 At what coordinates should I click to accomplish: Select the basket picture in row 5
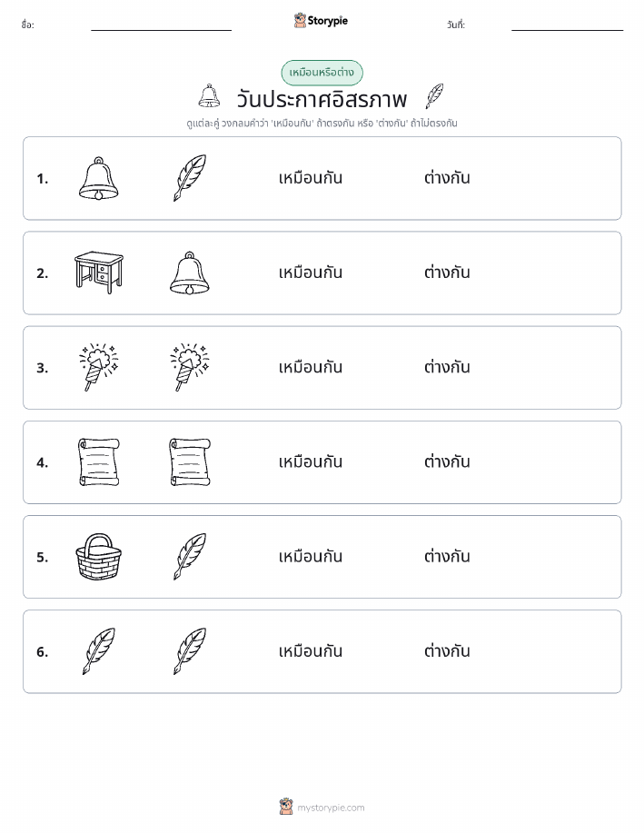tap(99, 556)
